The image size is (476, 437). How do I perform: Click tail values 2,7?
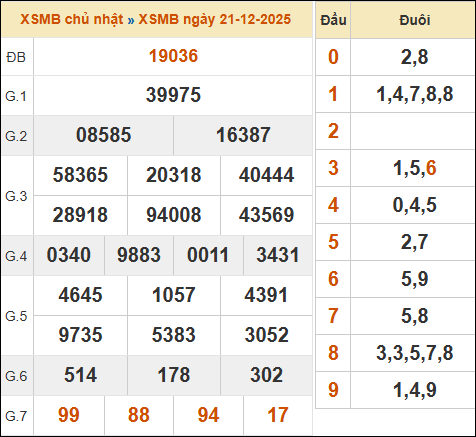click(x=415, y=242)
